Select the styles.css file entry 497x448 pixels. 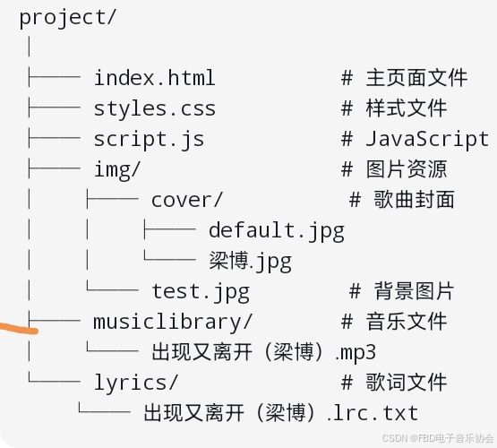click(154, 108)
